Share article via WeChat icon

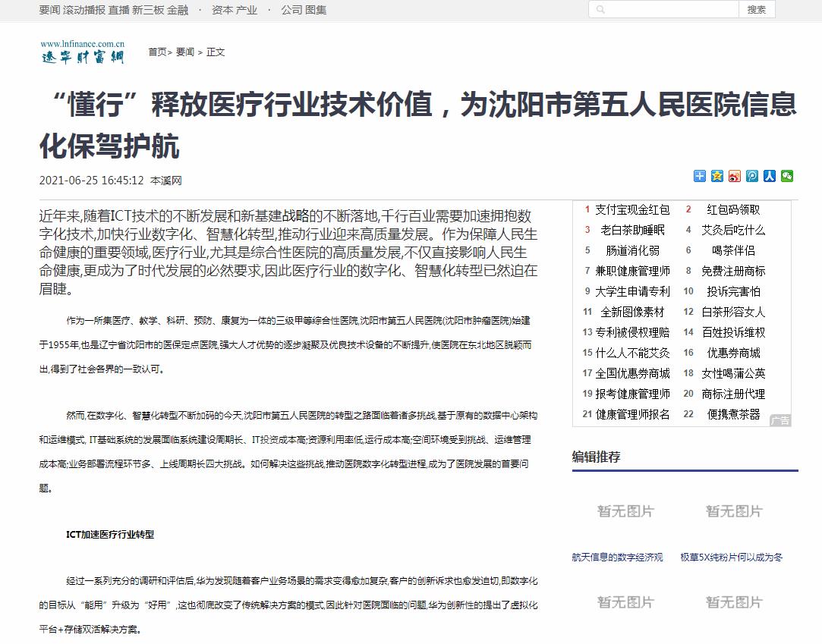[787, 176]
